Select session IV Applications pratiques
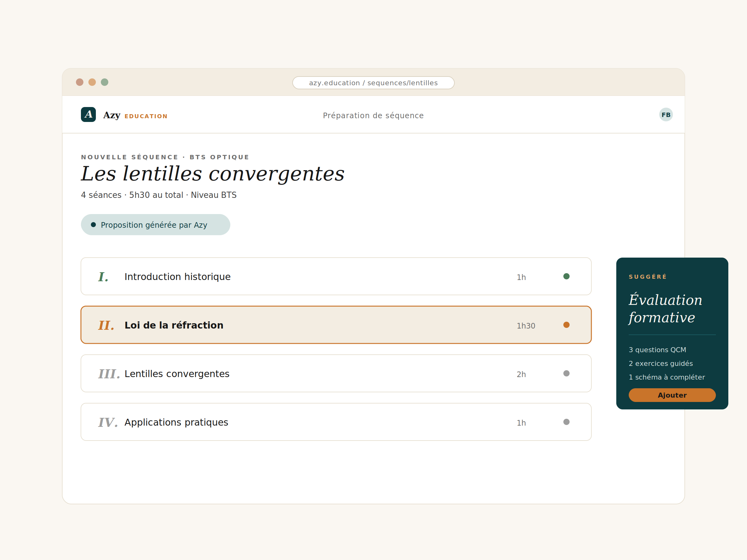Image resolution: width=747 pixels, height=560 pixels. coord(336,422)
